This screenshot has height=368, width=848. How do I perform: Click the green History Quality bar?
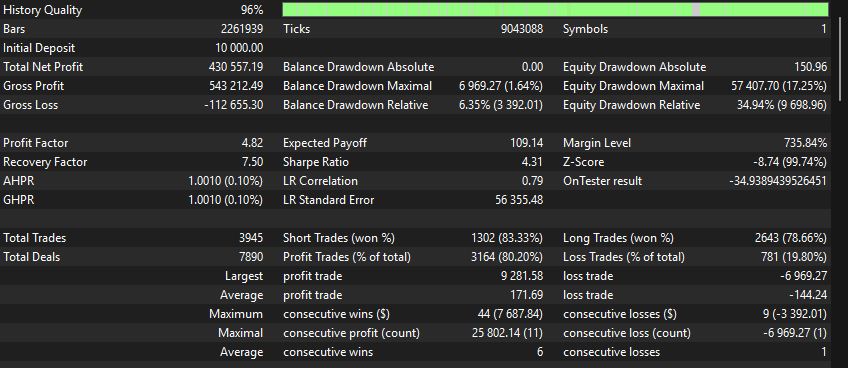coord(555,10)
